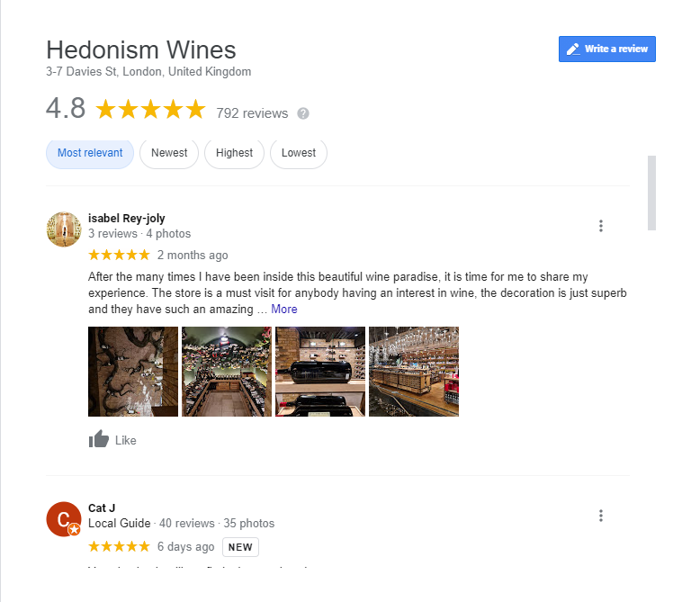Click the Write a review button
This screenshot has height=602, width=700.
(606, 49)
